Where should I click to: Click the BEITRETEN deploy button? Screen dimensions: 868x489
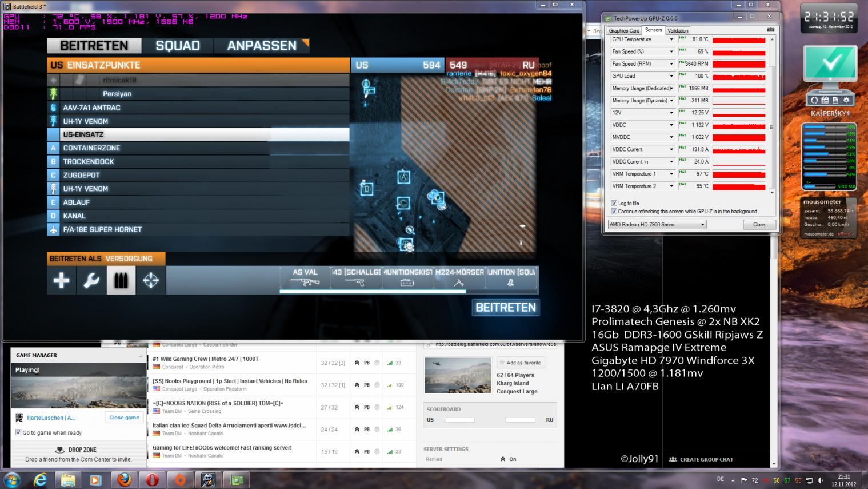pyautogui.click(x=506, y=307)
